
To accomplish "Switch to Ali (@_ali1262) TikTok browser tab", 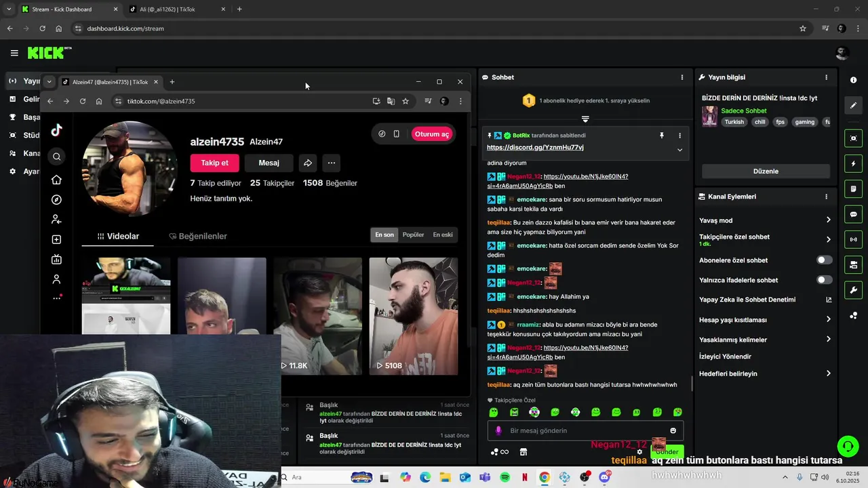I will pos(177,9).
